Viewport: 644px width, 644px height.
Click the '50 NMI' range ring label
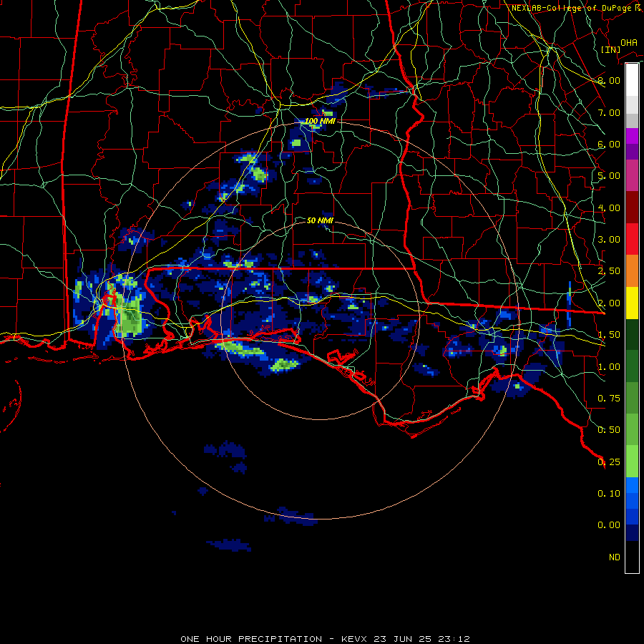coord(320,220)
